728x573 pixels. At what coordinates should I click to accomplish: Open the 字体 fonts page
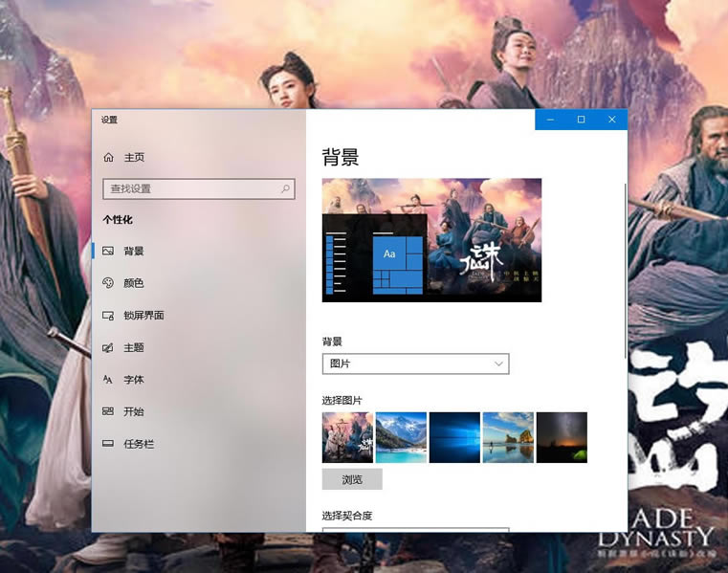[134, 380]
